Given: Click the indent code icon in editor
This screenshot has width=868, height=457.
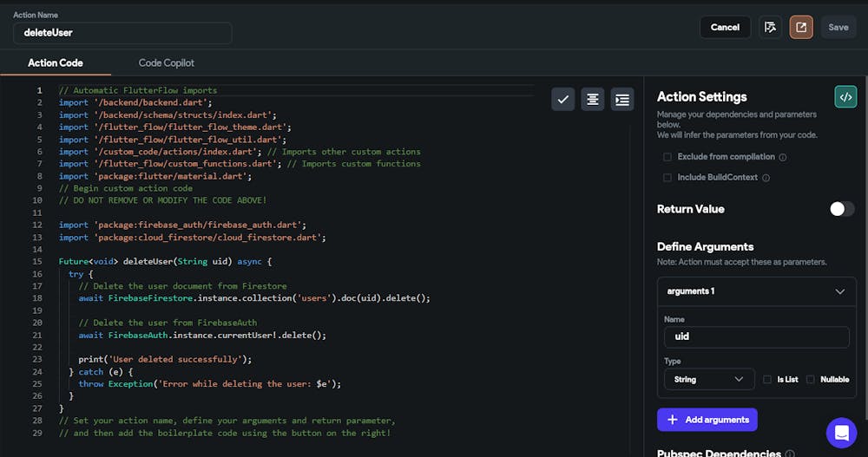Looking at the screenshot, I should click(x=621, y=100).
